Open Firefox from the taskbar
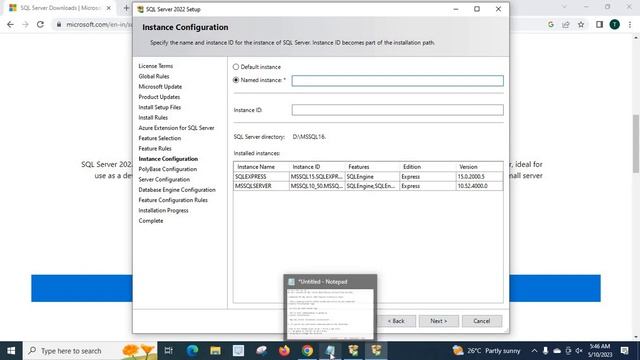The width and height of the screenshot is (640, 360). 284,351
